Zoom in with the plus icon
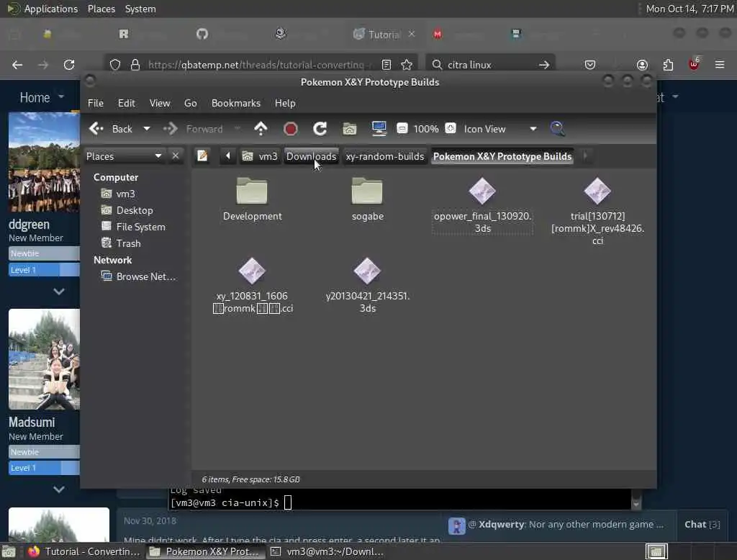Viewport: 737px width, 560px height. point(451,128)
